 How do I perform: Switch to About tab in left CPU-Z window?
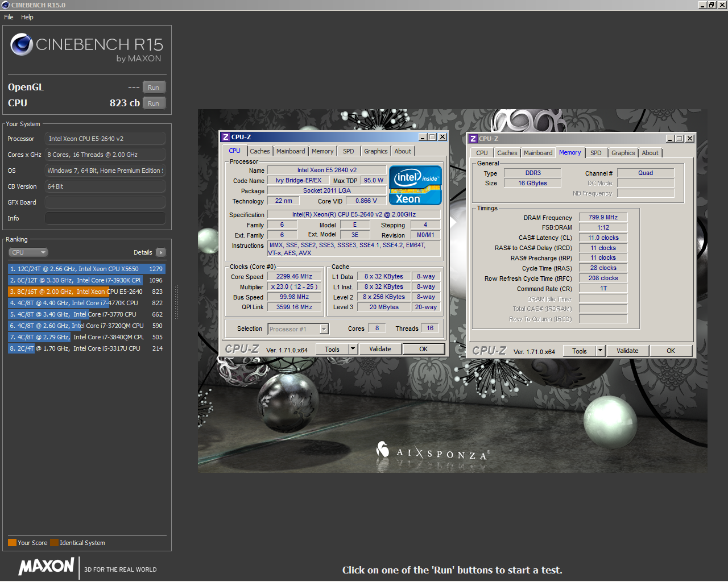[x=403, y=151]
